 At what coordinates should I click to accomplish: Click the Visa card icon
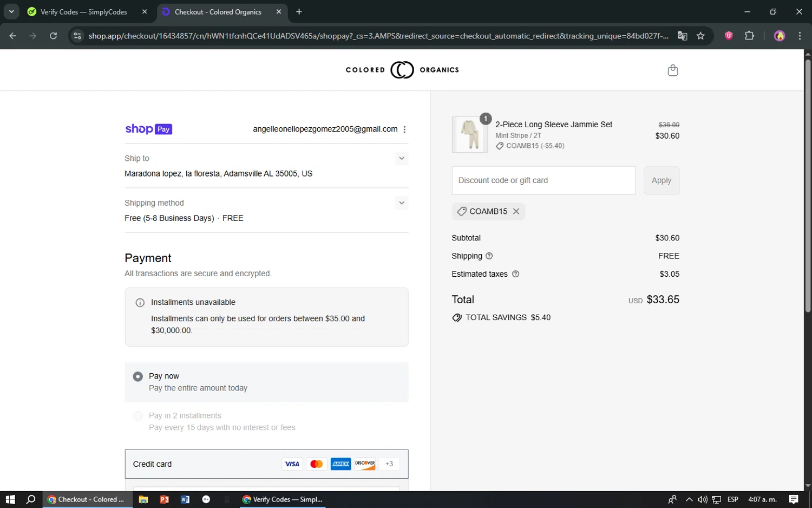pyautogui.click(x=292, y=464)
